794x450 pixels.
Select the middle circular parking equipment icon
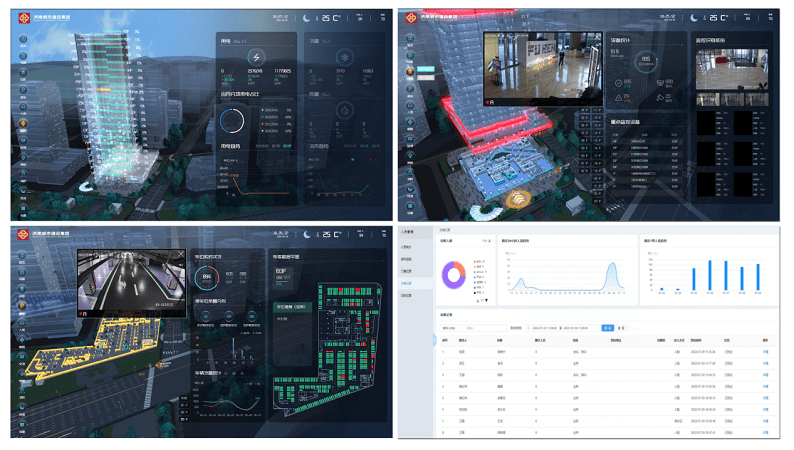pyautogui.click(x=229, y=316)
